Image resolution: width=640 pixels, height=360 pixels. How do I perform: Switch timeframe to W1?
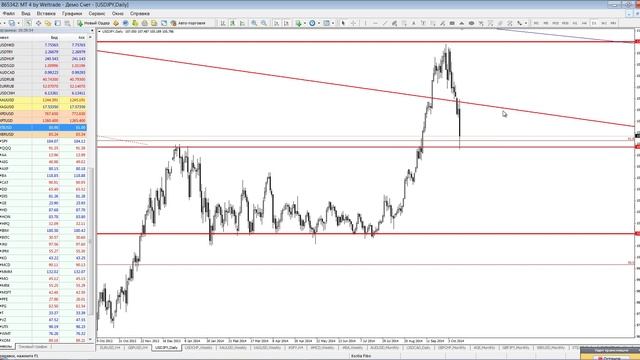click(x=604, y=23)
